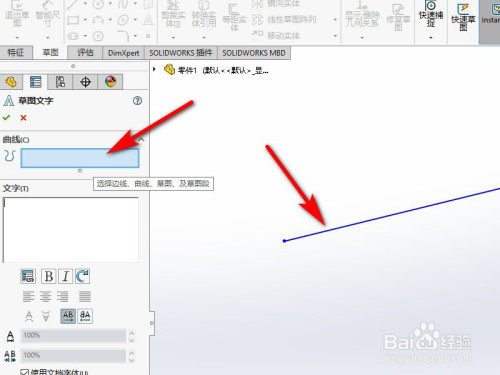The height and width of the screenshot is (375, 500).
Task: Click the 零件1 part name in flyout tree
Action: pyautogui.click(x=187, y=70)
